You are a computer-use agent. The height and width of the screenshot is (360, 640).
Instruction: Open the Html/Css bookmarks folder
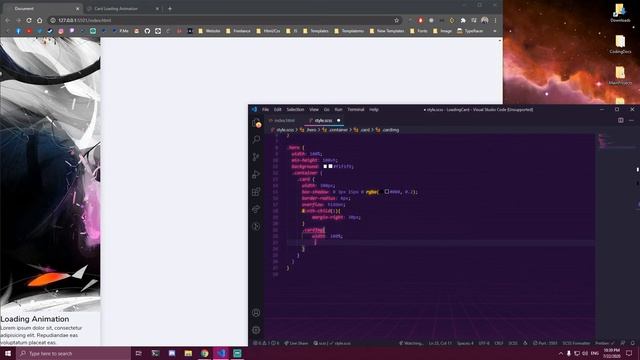click(269, 31)
